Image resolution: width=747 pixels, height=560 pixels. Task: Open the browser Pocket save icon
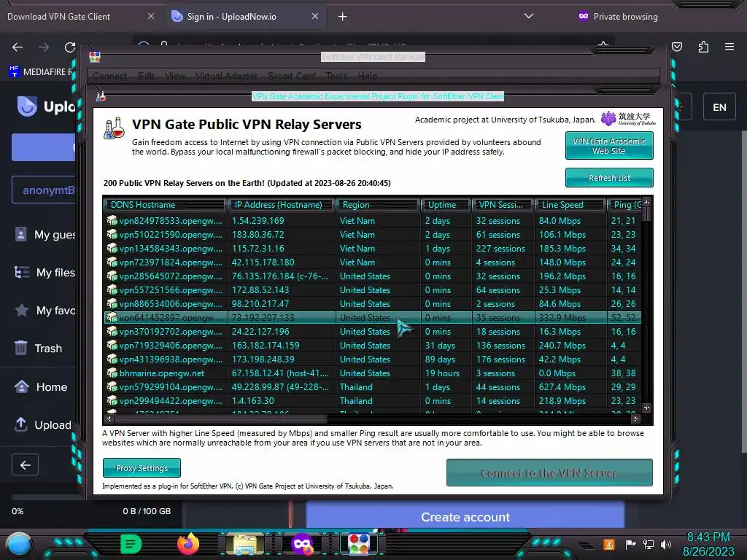676,47
